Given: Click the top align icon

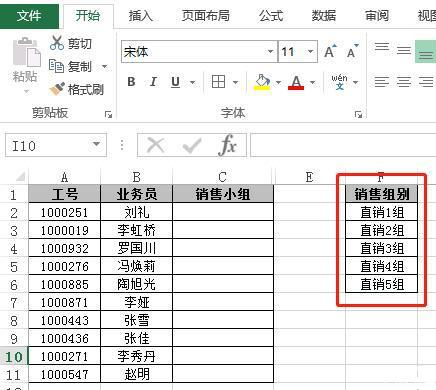Looking at the screenshot, I should click(x=382, y=47).
